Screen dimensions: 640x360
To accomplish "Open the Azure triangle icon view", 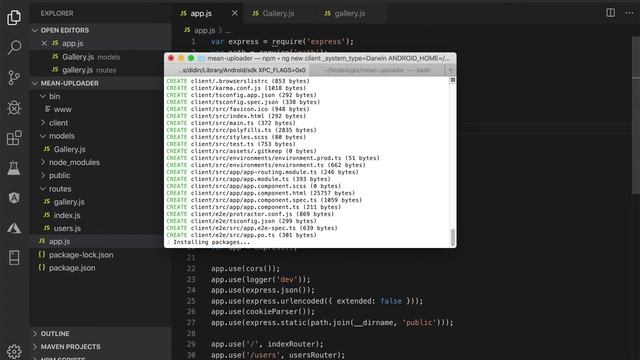I will pyautogui.click(x=14, y=228).
